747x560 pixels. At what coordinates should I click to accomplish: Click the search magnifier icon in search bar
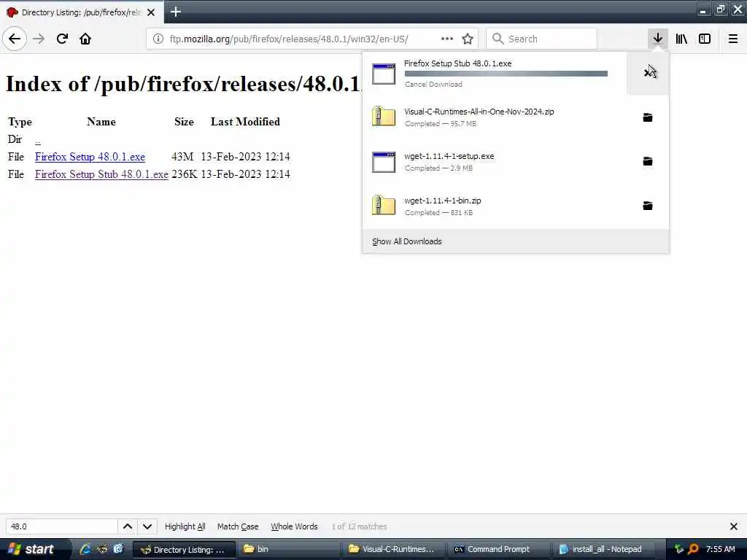click(498, 39)
